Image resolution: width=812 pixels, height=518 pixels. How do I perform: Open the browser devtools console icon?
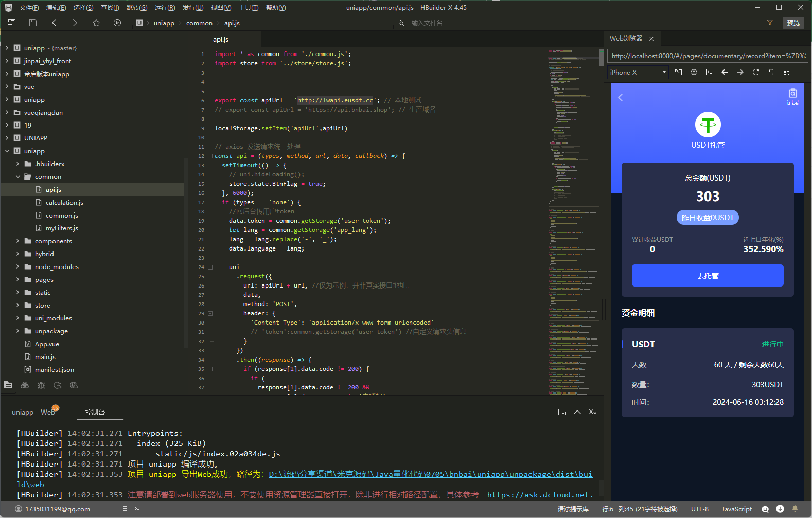coord(710,72)
